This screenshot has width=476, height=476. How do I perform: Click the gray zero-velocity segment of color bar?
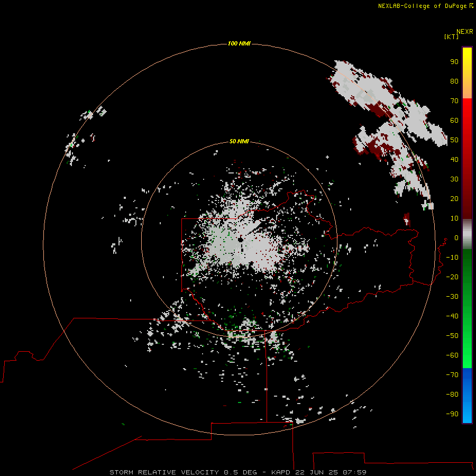[467, 234]
